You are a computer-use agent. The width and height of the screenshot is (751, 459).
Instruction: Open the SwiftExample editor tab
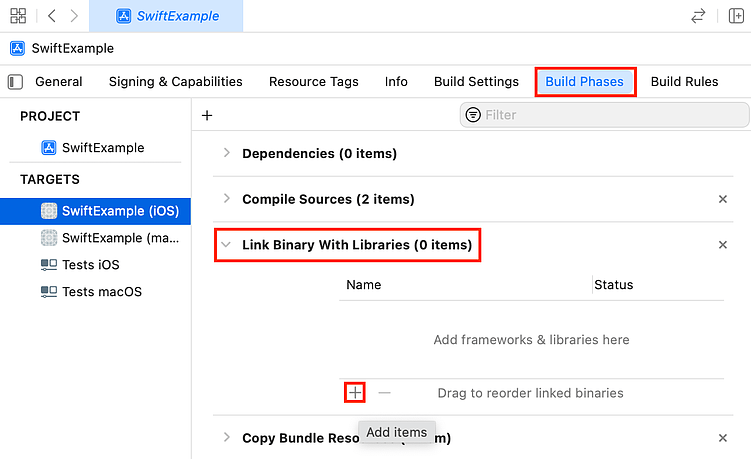tap(166, 16)
